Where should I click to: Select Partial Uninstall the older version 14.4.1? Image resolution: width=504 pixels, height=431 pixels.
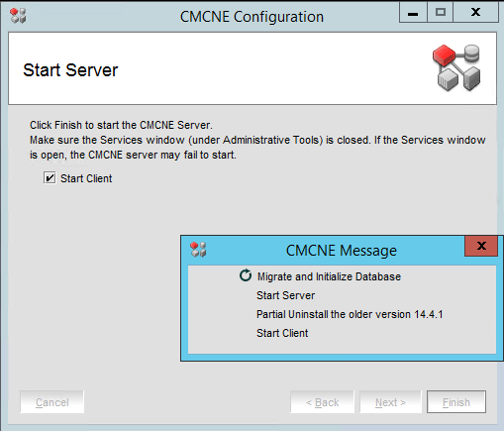tap(350, 314)
